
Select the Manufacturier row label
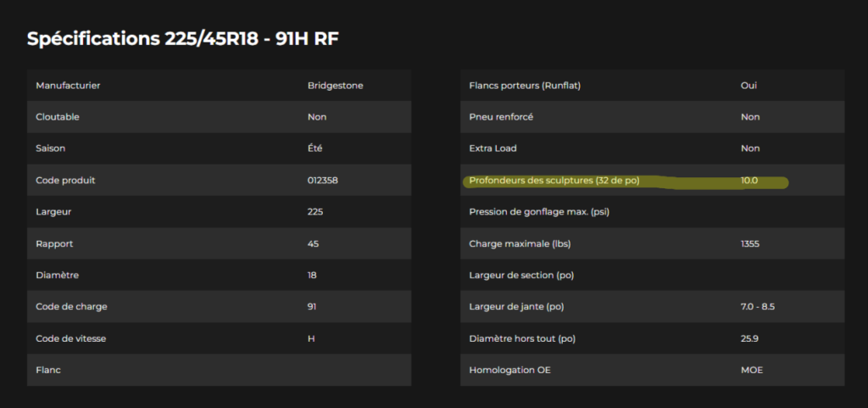[68, 86]
